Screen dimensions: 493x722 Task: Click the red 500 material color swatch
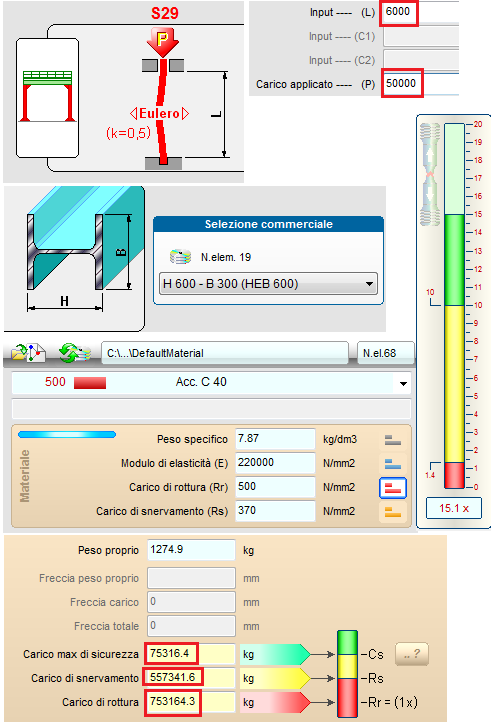90,383
